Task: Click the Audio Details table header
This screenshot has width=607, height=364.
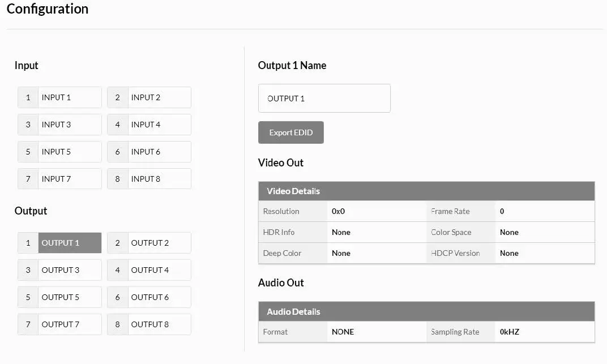Action: 426,312
